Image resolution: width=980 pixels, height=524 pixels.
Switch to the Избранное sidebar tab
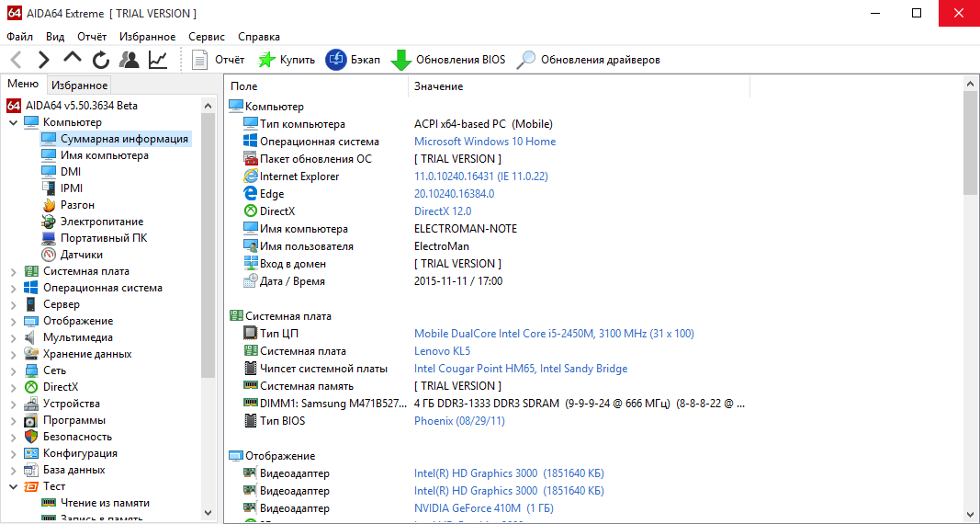click(79, 85)
